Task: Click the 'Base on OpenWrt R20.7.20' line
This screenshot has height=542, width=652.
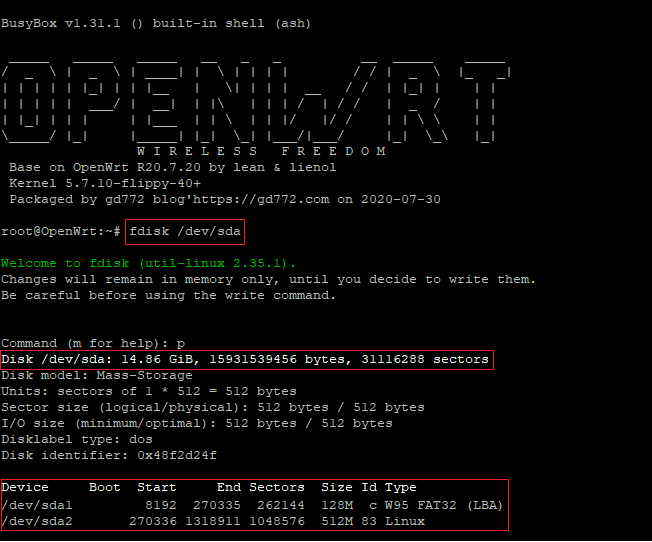Action: (173, 167)
